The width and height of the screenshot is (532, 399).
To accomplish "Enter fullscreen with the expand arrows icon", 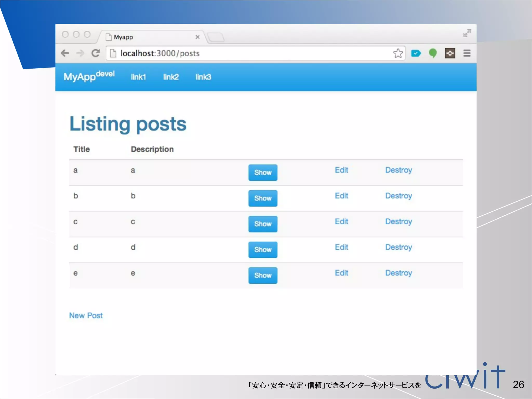I will click(x=467, y=33).
